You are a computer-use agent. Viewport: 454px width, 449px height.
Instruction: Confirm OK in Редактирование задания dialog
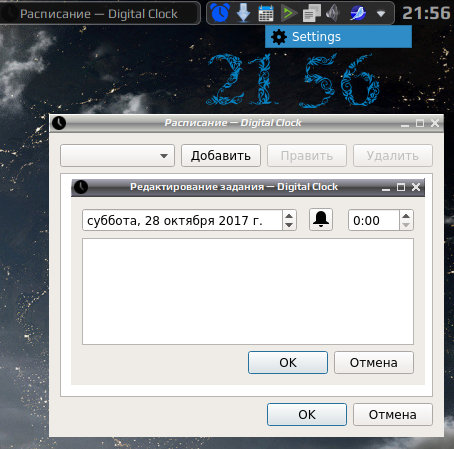coord(288,362)
